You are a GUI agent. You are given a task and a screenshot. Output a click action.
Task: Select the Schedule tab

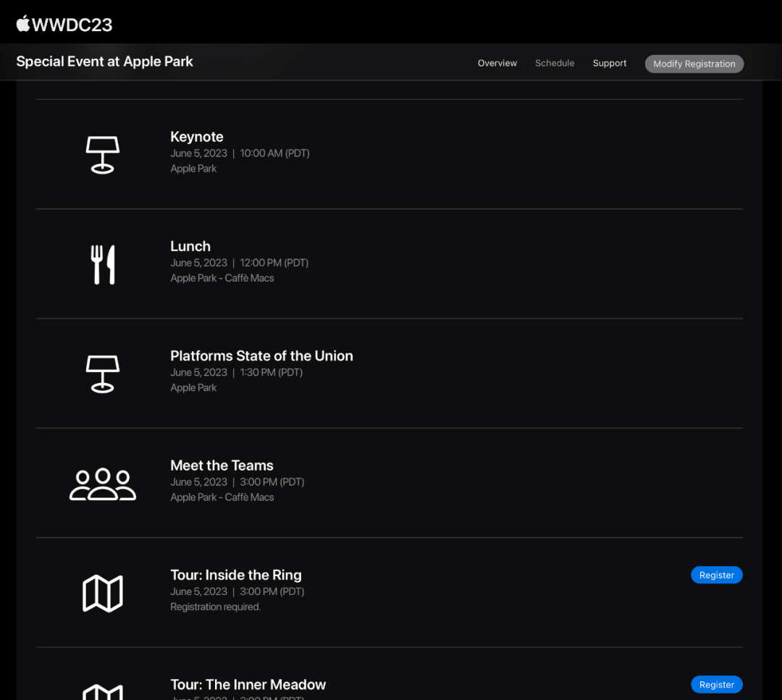pos(555,63)
